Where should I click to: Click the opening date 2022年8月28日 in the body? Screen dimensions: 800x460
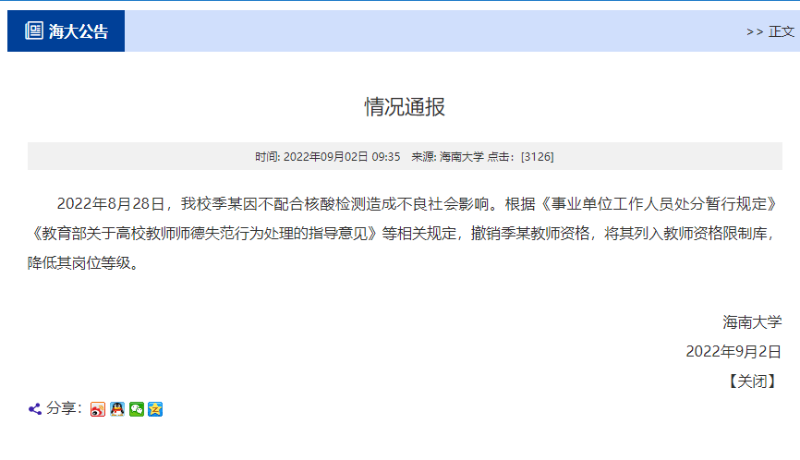point(111,204)
